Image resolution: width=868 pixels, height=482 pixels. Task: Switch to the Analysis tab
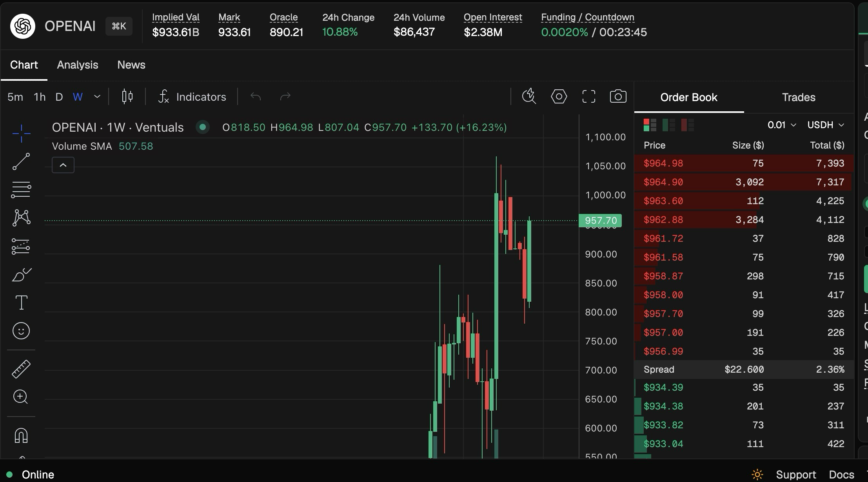pos(78,65)
